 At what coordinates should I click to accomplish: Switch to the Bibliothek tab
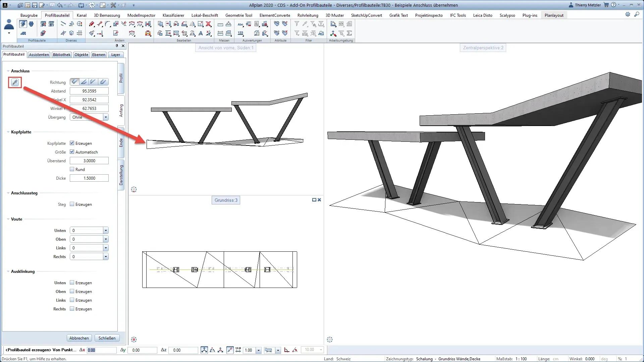(x=62, y=55)
